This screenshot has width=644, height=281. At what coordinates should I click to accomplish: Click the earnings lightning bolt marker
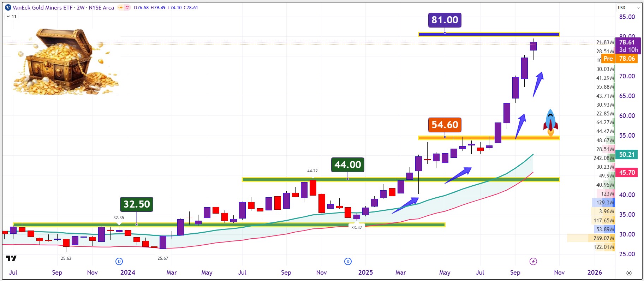coord(533,261)
